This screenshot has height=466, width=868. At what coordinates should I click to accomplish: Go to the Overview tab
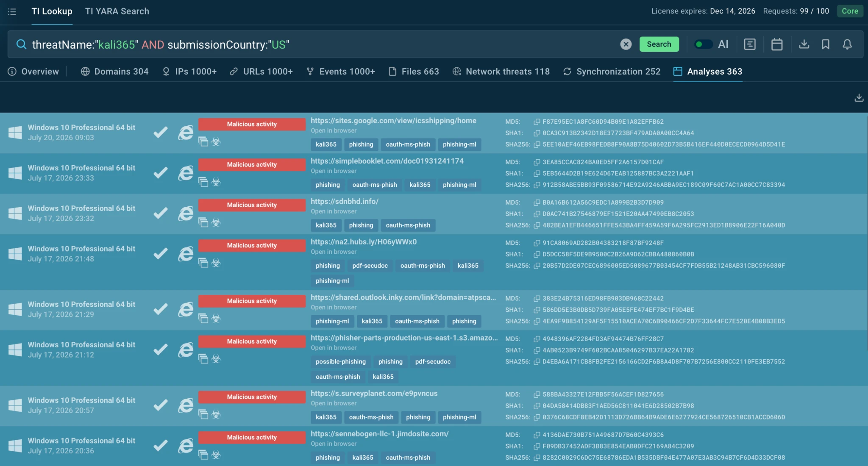[x=33, y=71]
